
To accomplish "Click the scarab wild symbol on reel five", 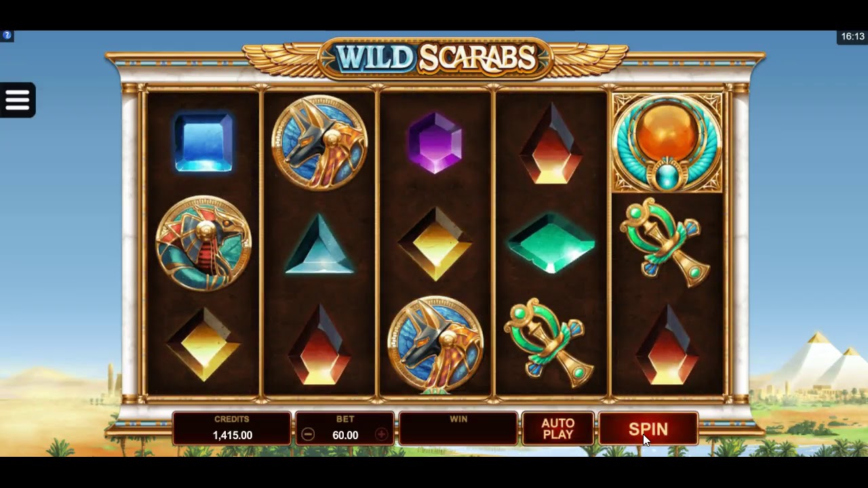I will pyautogui.click(x=667, y=143).
